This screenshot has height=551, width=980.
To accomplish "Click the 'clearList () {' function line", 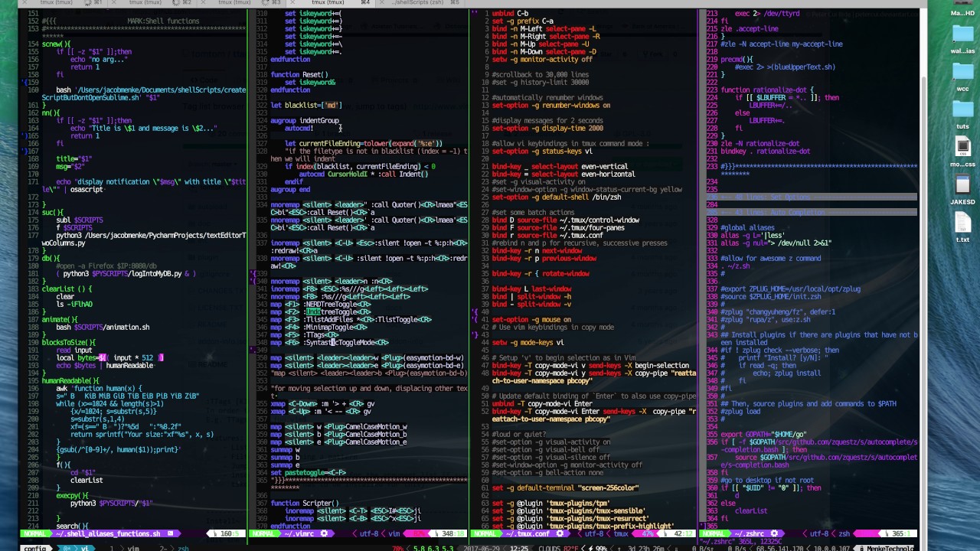I will [67, 289].
